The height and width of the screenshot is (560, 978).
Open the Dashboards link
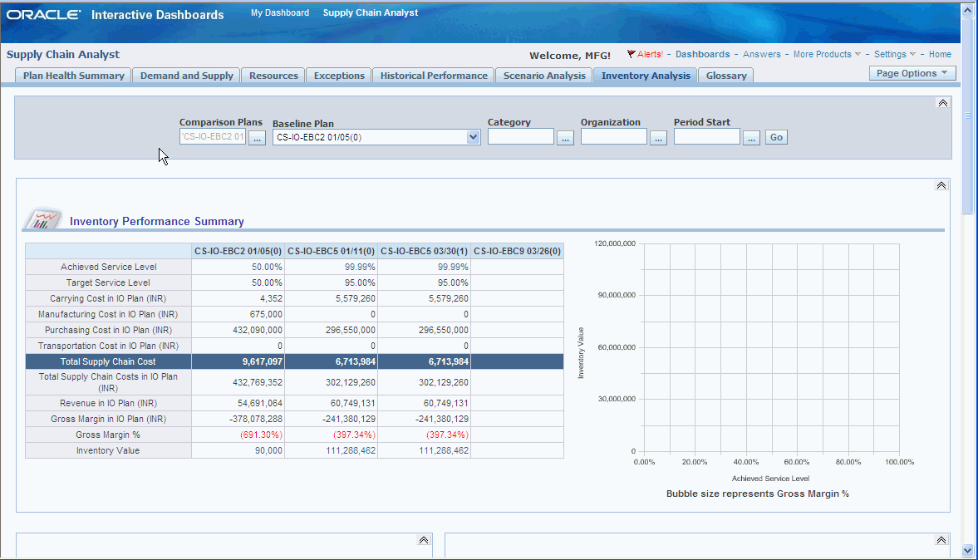(702, 54)
